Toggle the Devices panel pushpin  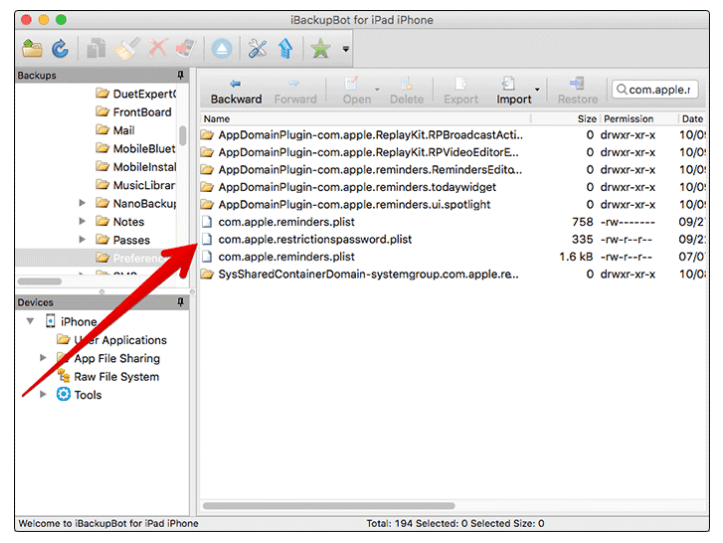(180, 302)
